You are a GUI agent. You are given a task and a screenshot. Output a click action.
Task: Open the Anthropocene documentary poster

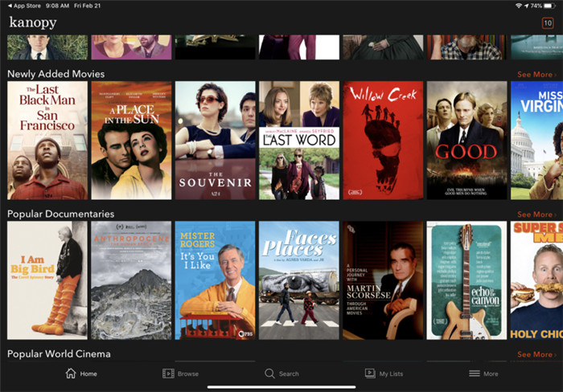131,280
